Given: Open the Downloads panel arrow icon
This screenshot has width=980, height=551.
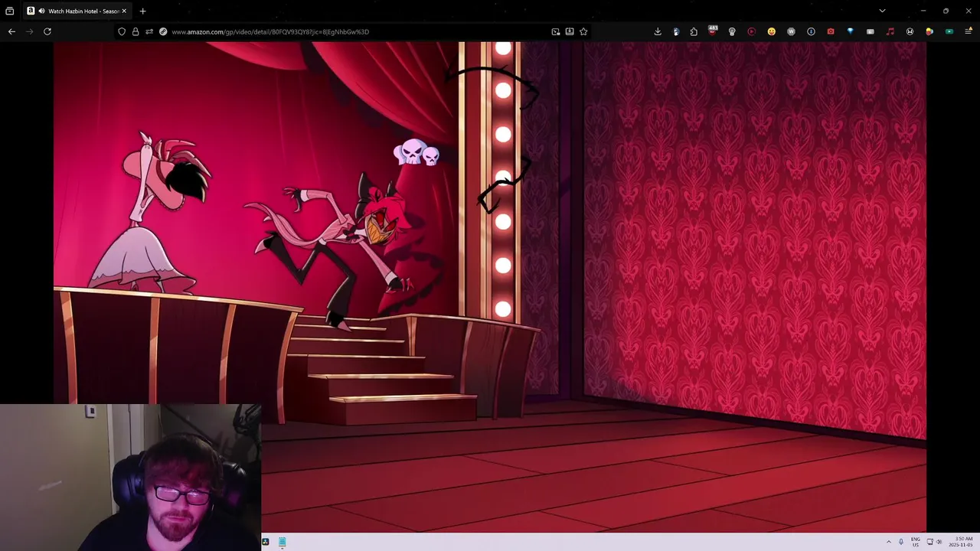Looking at the screenshot, I should coord(658,31).
